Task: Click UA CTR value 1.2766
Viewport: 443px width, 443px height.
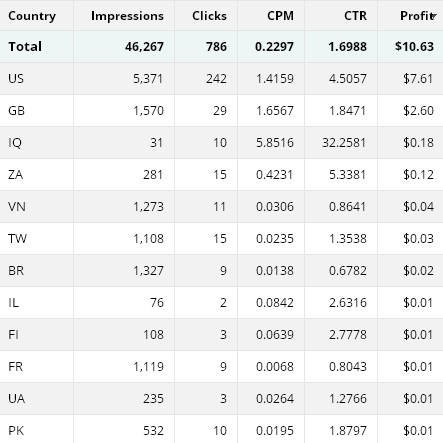Action: click(348, 399)
